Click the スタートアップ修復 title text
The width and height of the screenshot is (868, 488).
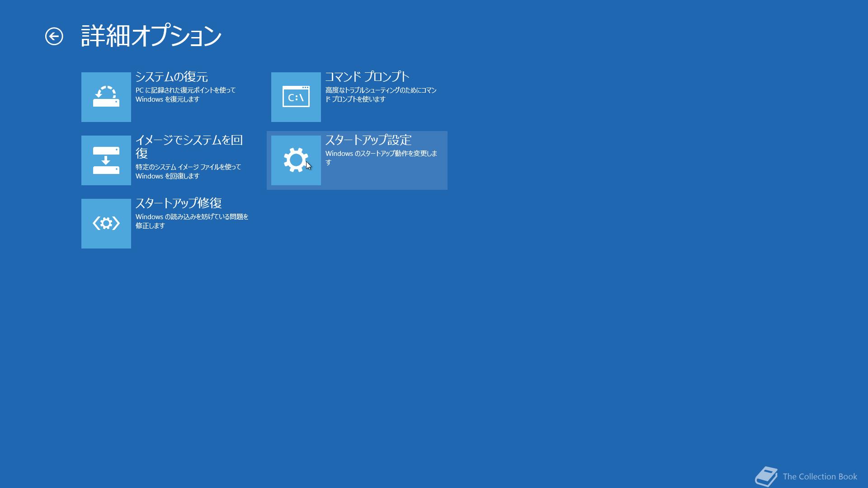coord(179,203)
